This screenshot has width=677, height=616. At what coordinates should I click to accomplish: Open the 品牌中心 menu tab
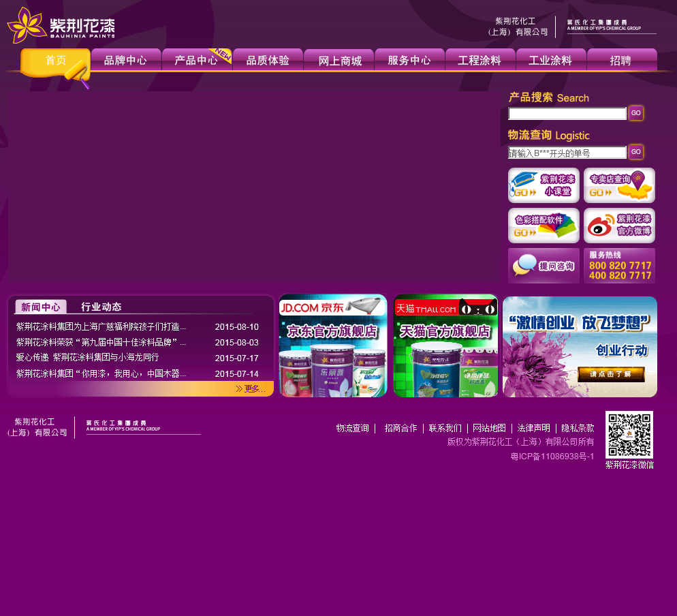click(x=125, y=60)
